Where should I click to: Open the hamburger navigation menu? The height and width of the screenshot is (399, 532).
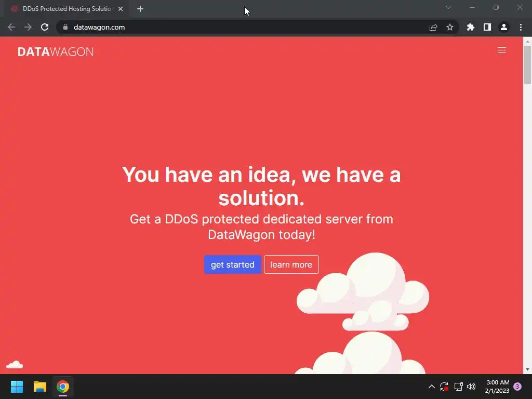[x=501, y=50]
